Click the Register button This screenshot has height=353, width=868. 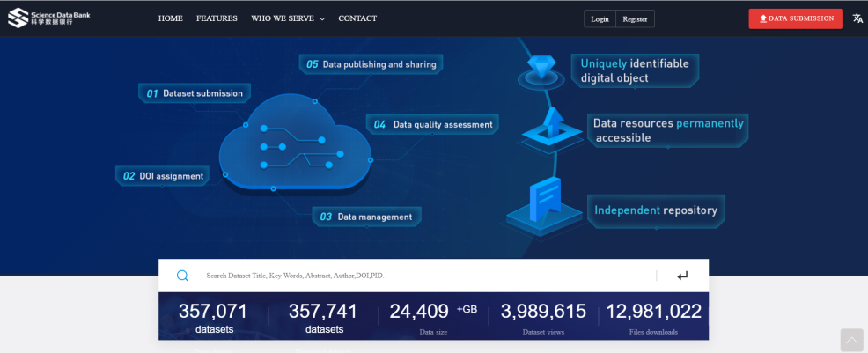click(635, 19)
